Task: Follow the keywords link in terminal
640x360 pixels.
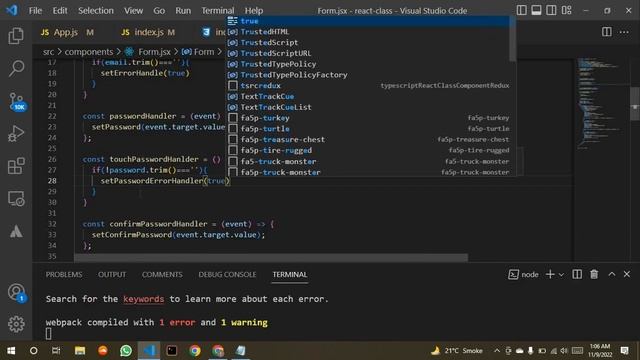Action: pyautogui.click(x=143, y=299)
